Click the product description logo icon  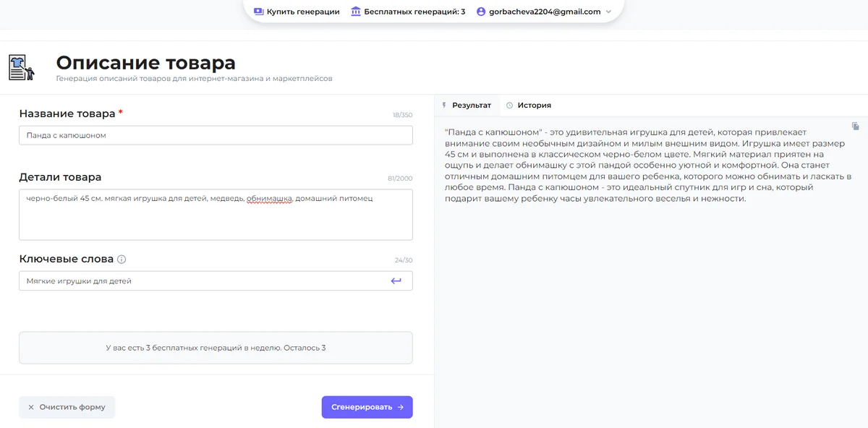[21, 67]
